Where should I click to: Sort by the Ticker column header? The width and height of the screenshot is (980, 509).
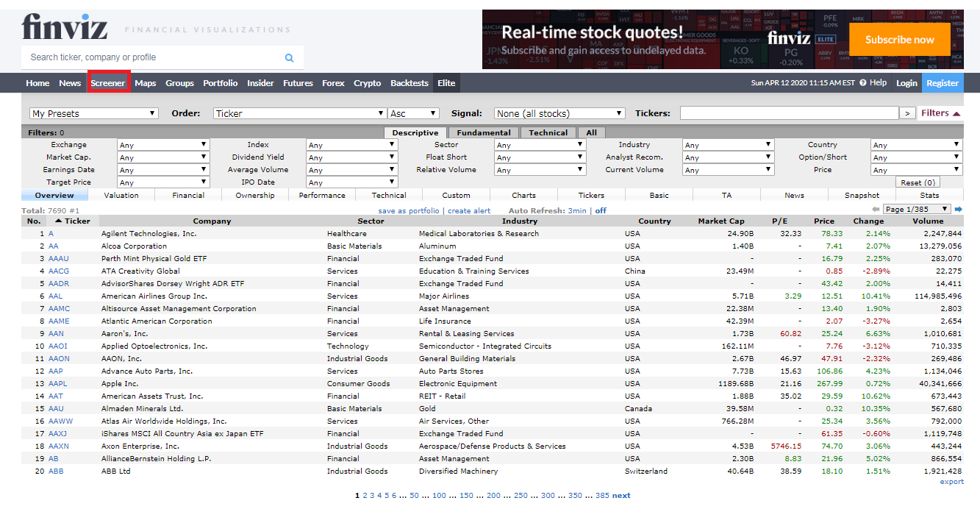pyautogui.click(x=73, y=221)
